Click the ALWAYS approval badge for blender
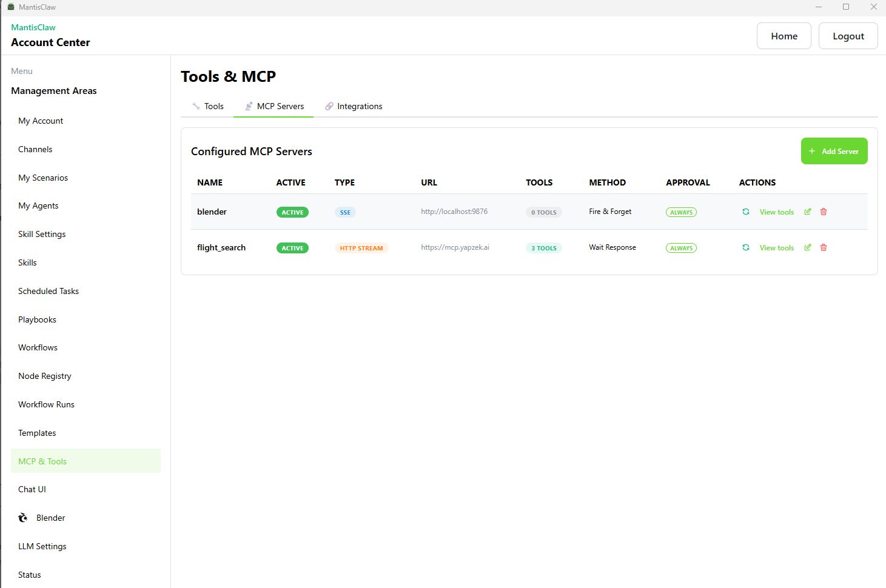The image size is (886, 588). [x=681, y=212]
